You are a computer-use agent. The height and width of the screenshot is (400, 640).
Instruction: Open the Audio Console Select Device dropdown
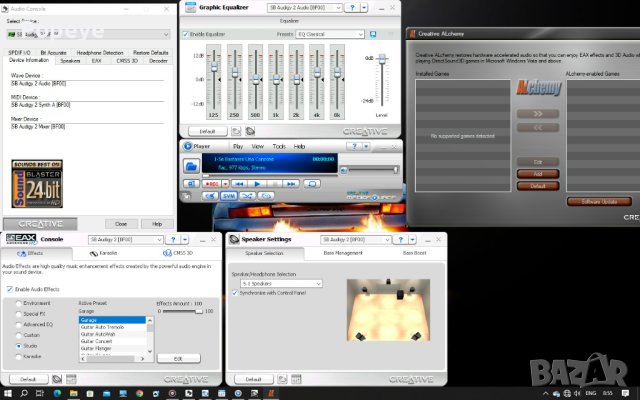[88, 35]
